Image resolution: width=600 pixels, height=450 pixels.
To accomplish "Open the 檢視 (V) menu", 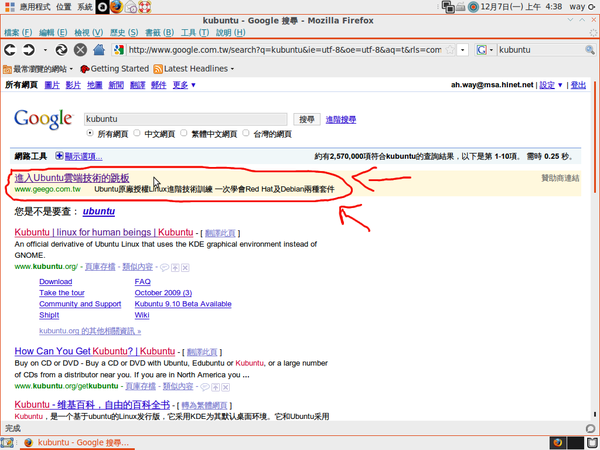I will pos(89,33).
